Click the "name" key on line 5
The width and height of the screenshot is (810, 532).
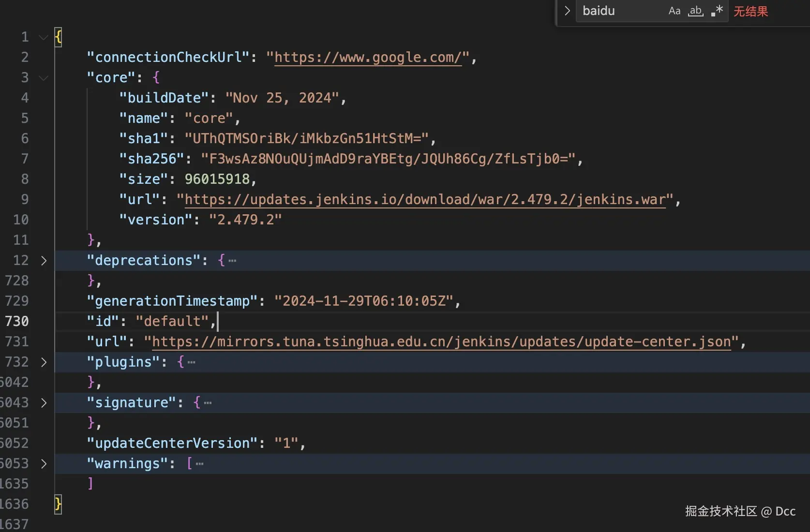(x=144, y=118)
